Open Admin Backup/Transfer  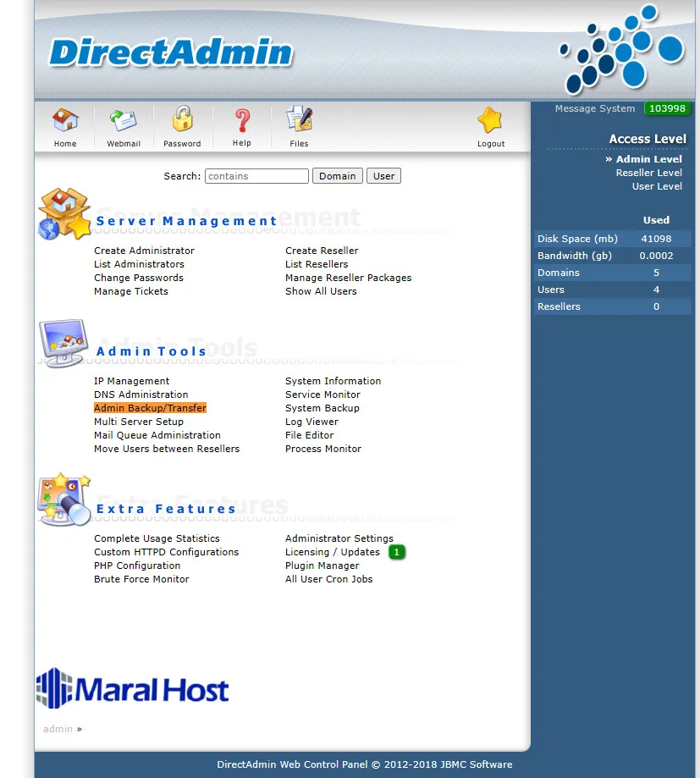pyautogui.click(x=150, y=407)
